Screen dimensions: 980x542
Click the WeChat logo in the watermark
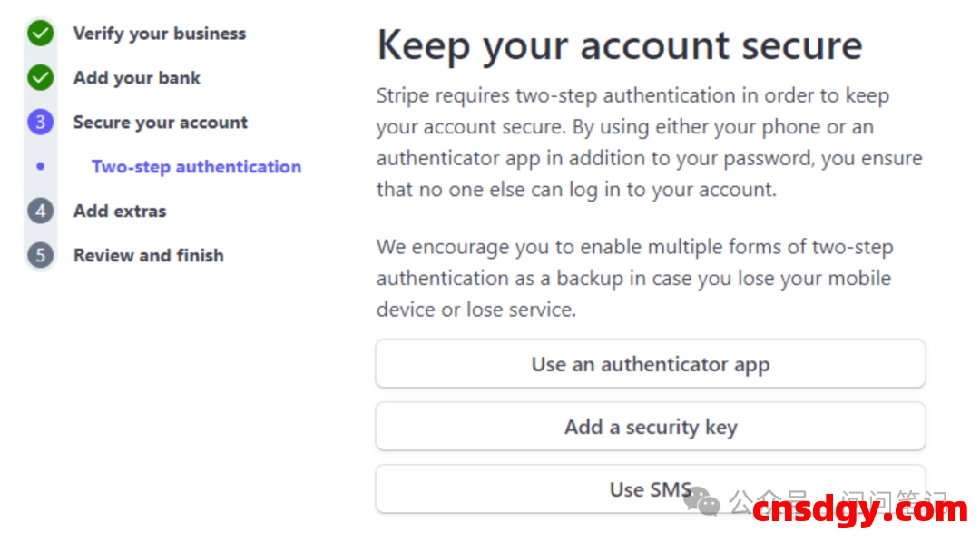click(701, 498)
